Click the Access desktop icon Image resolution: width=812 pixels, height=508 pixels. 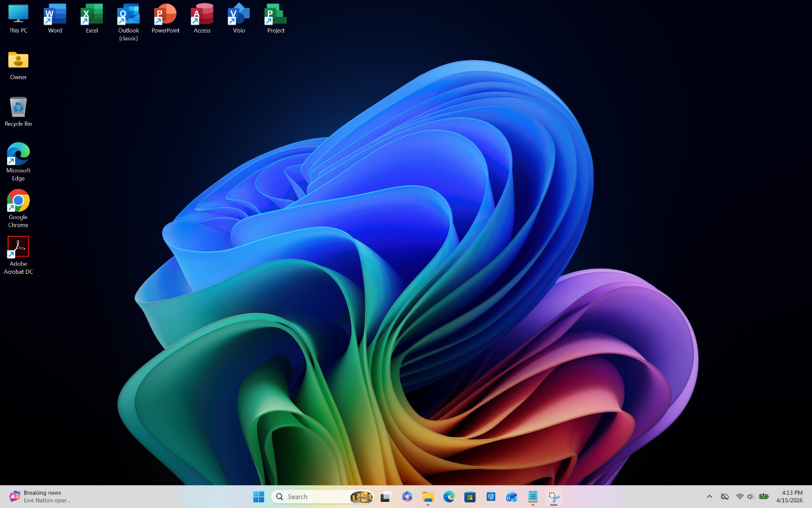[x=202, y=19]
